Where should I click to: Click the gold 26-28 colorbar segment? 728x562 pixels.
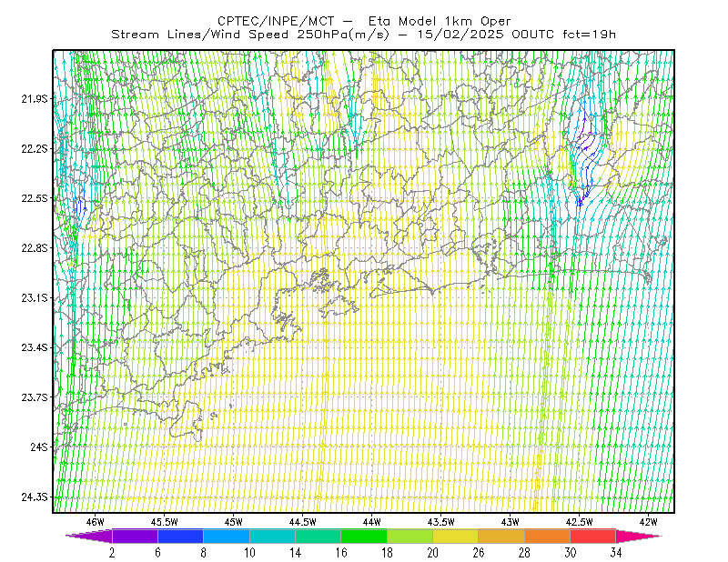coord(501,536)
